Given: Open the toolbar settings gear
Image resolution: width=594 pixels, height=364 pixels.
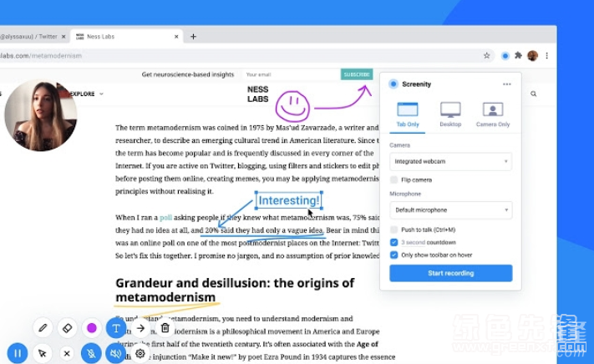Looking at the screenshot, I should pos(140,353).
